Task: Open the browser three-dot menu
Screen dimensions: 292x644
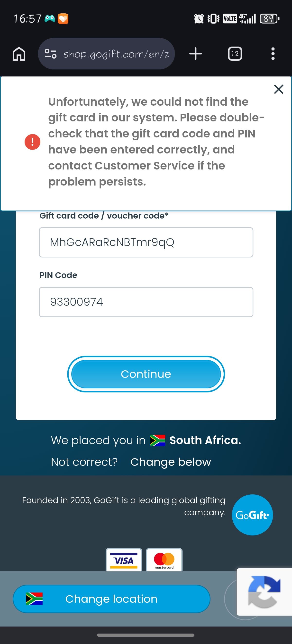Action: tap(273, 54)
